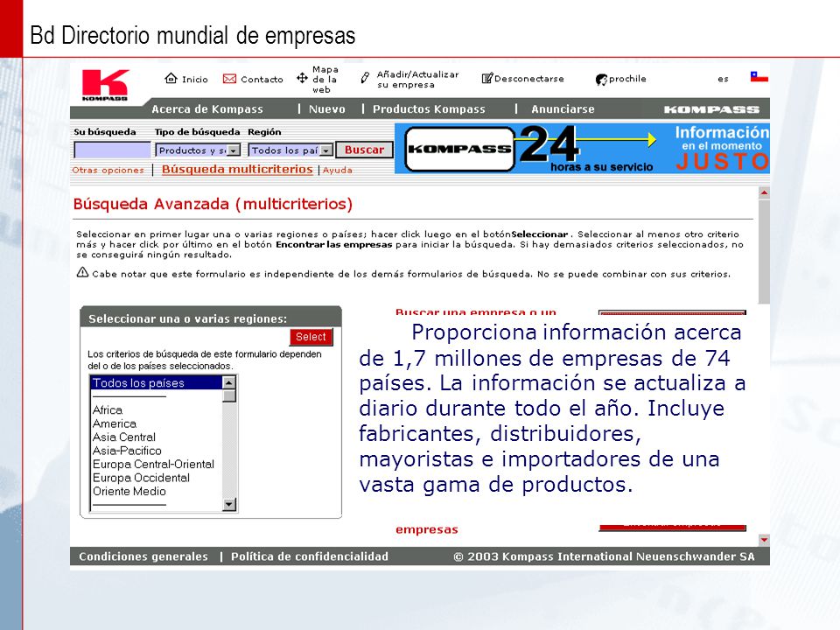Click Otras opciones link
This screenshot has width=840, height=630.
108,170
